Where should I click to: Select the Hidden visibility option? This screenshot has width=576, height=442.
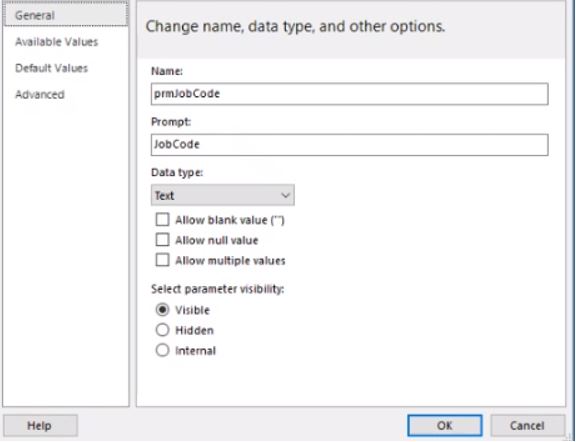(x=162, y=330)
